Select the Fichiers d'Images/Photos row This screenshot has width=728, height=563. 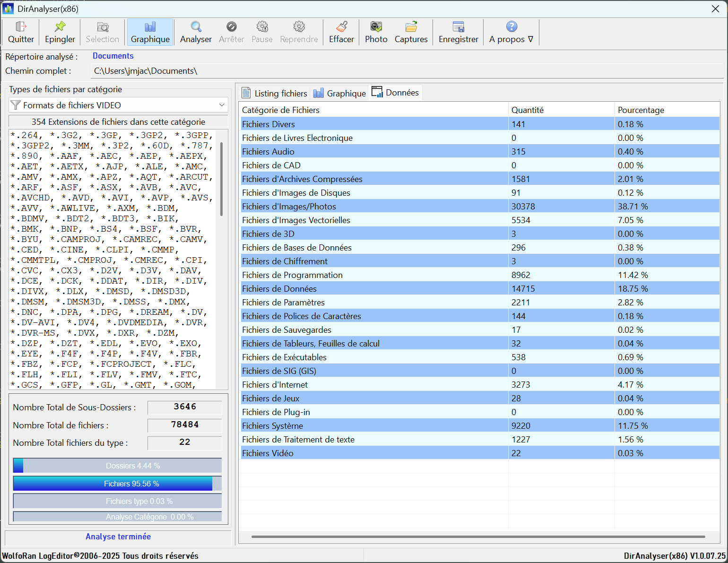[289, 207]
